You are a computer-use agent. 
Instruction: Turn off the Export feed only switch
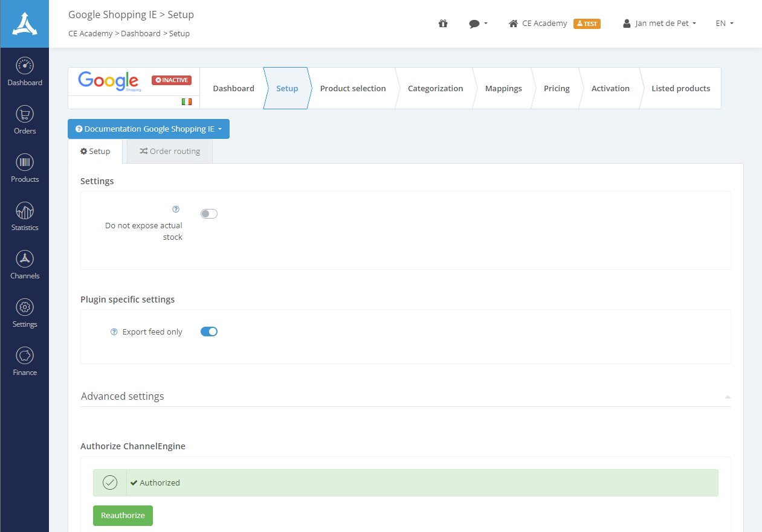tap(209, 332)
